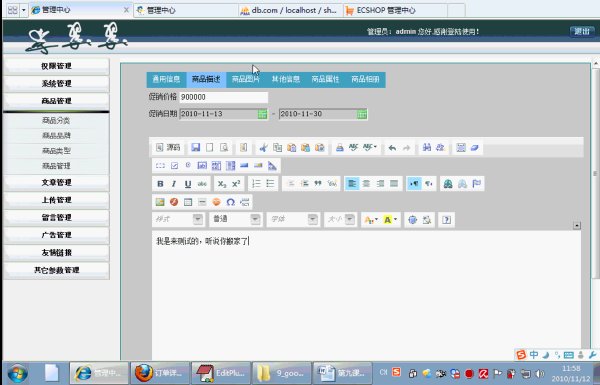The height and width of the screenshot is (385, 600).
Task: Collapse the editor toolbar with small arrow
Action: (x=577, y=225)
